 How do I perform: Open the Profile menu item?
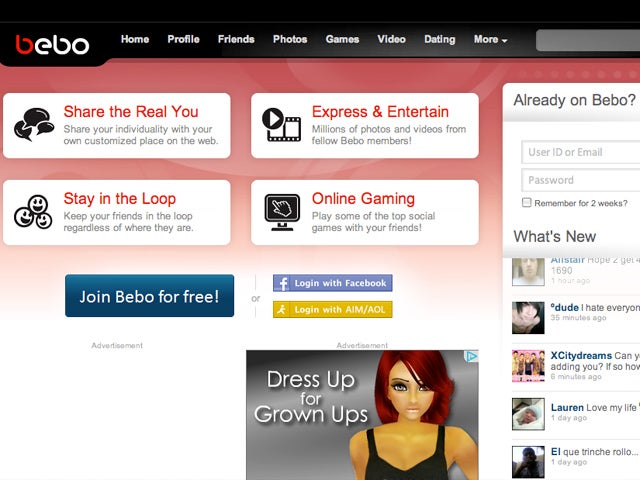click(183, 39)
